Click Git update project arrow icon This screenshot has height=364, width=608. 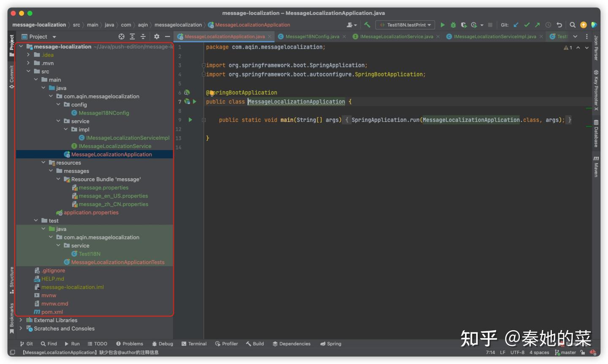(516, 25)
